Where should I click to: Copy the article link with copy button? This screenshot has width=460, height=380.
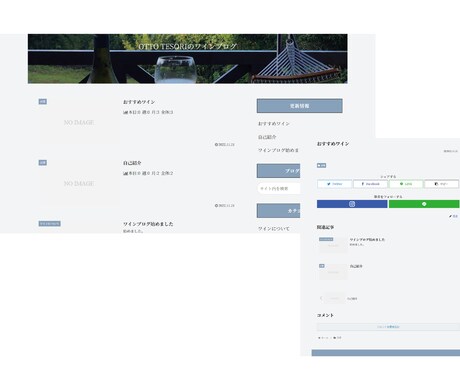tap(441, 184)
